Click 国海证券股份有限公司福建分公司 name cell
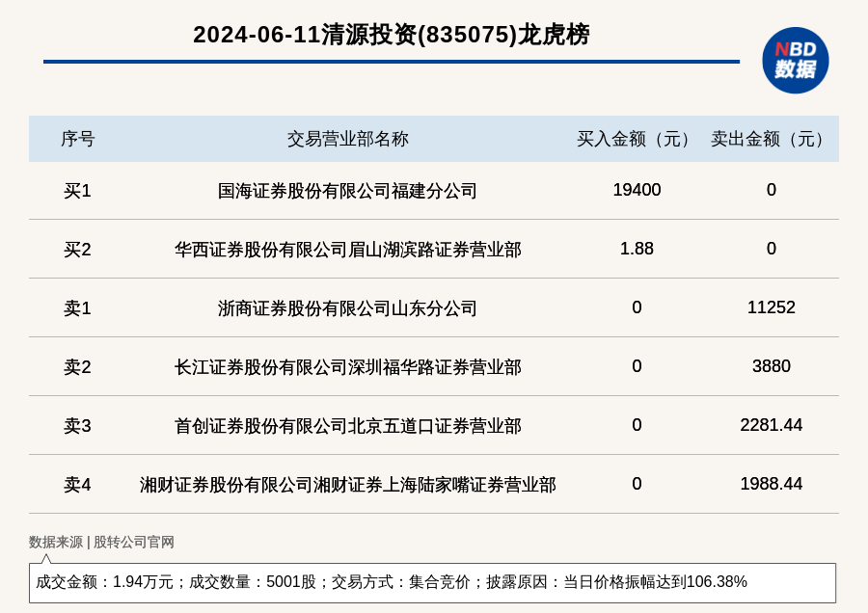 [x=347, y=191]
